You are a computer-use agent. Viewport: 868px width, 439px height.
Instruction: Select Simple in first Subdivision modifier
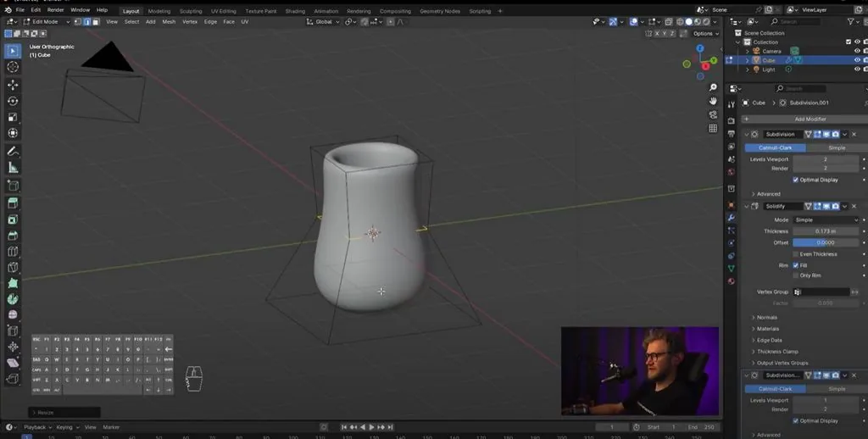837,147
